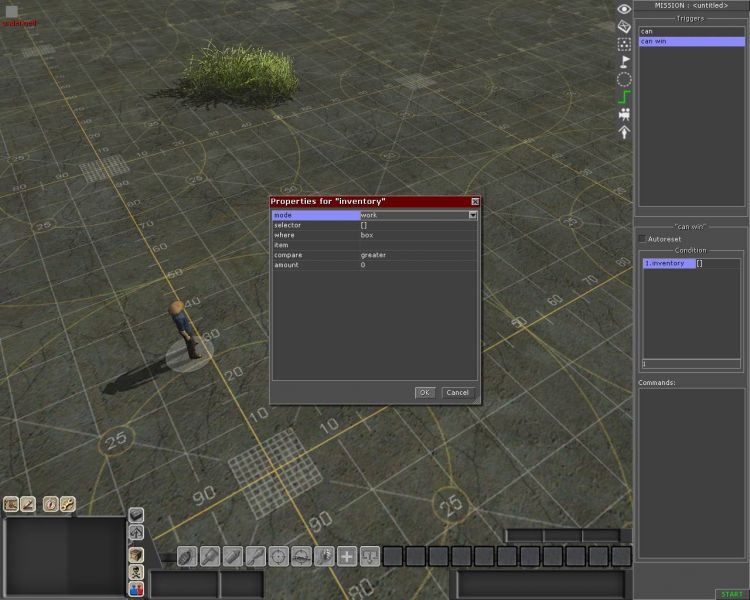Click the pencil icon above the minimap
Viewport: 750px width, 600px height.
(28, 504)
